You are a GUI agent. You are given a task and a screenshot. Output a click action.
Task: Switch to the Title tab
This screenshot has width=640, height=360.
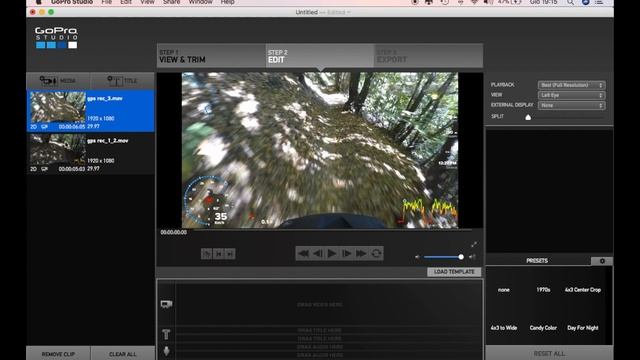coord(122,81)
